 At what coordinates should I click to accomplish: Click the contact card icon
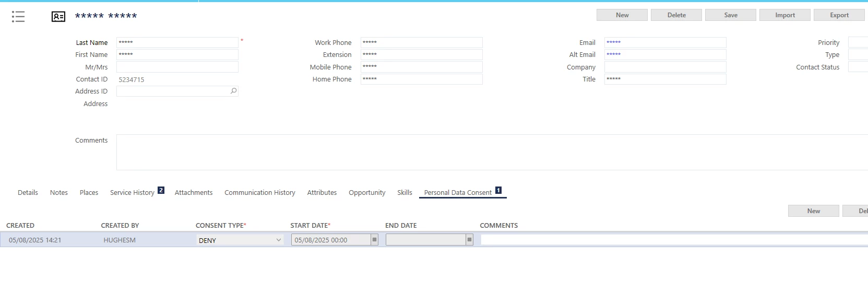point(58,17)
